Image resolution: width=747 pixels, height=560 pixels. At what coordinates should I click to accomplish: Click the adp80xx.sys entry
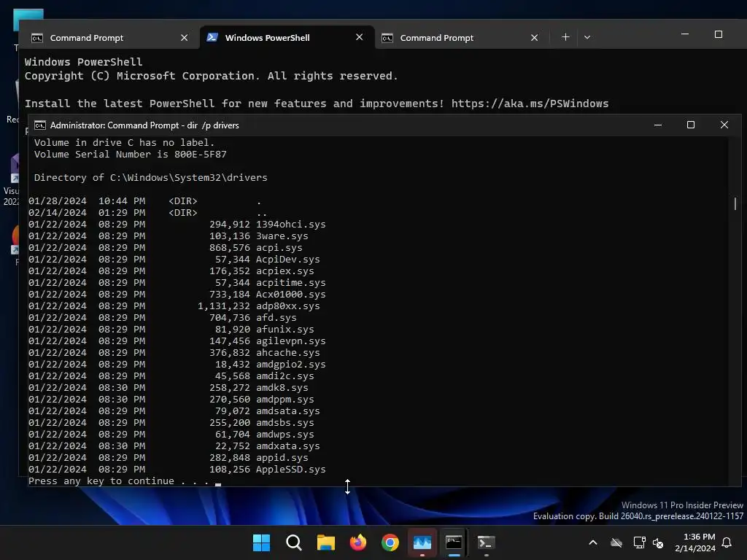click(x=287, y=306)
